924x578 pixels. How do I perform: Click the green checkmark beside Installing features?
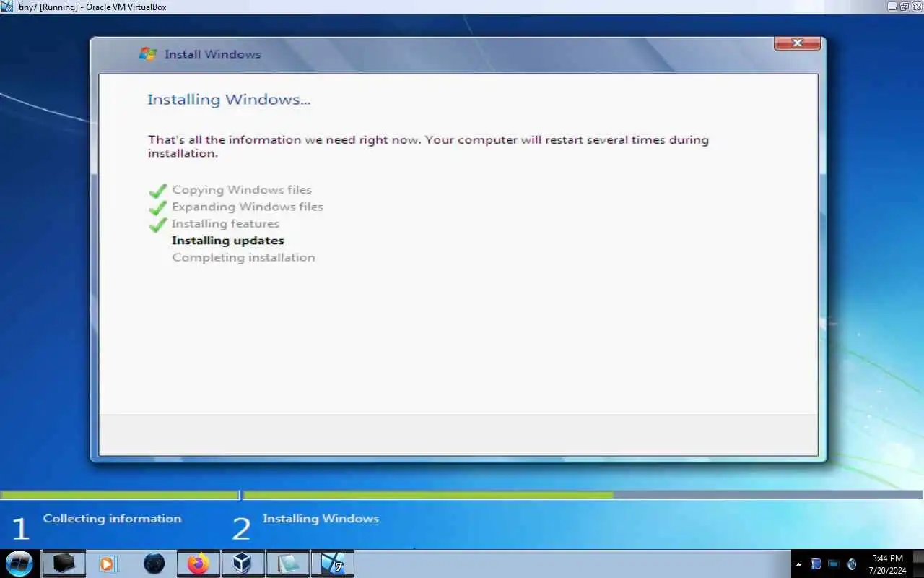pos(158,225)
